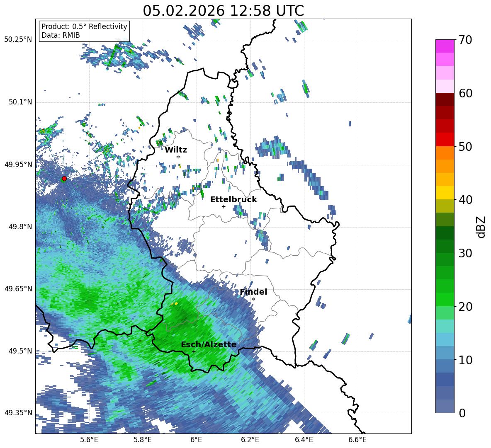This screenshot has height=448, width=491.
Task: Click the Esch/Alzette station cross marker
Action: point(194,351)
